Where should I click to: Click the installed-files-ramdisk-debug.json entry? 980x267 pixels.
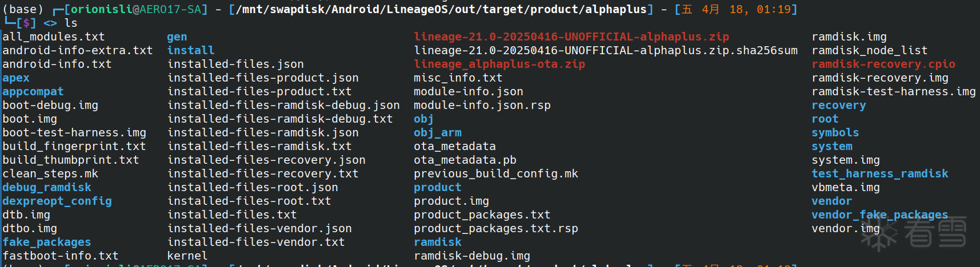[x=283, y=105]
